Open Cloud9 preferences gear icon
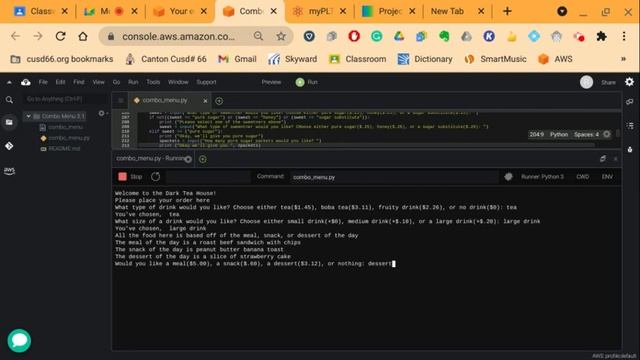Image resolution: width=640 pixels, height=360 pixels. tap(629, 82)
